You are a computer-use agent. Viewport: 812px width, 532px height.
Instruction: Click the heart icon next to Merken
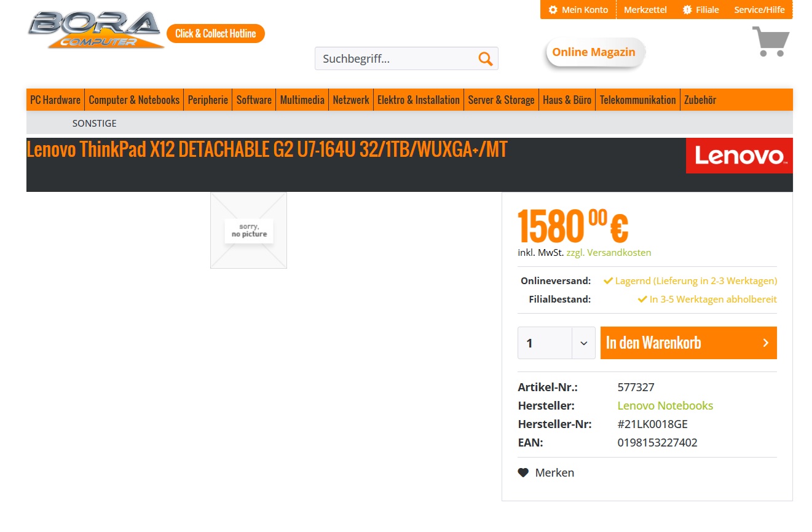(x=523, y=472)
